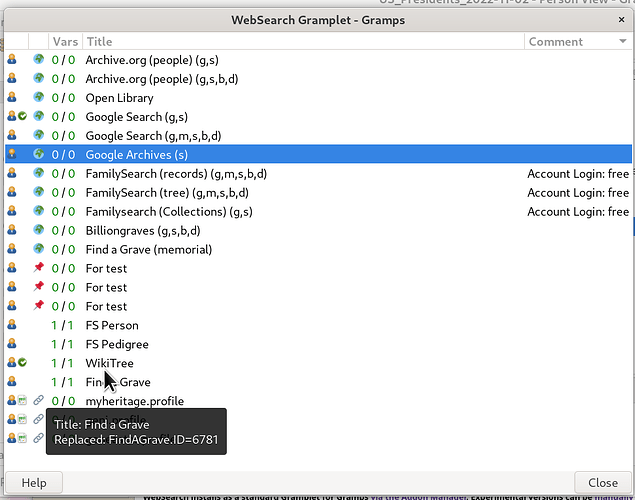Click the globe icon beside Find a Grave (memorial)
Image resolution: width=635 pixels, height=500 pixels.
tap(38, 249)
